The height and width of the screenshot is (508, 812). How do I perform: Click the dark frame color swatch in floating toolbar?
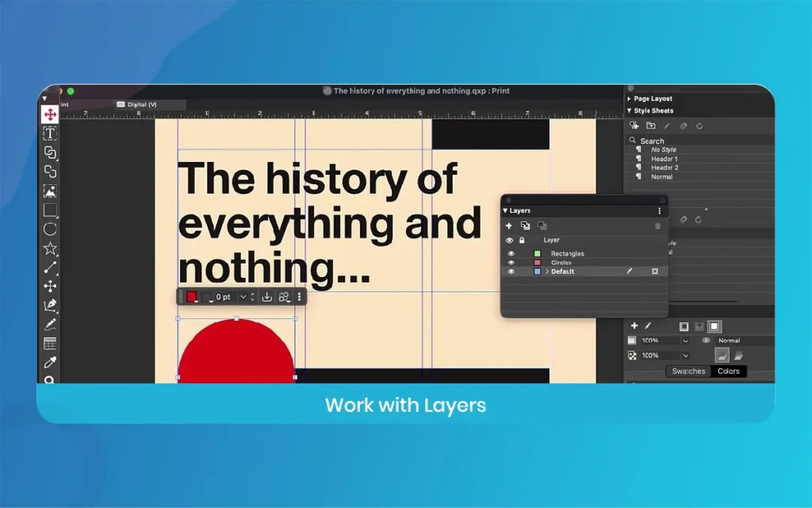coord(207,297)
